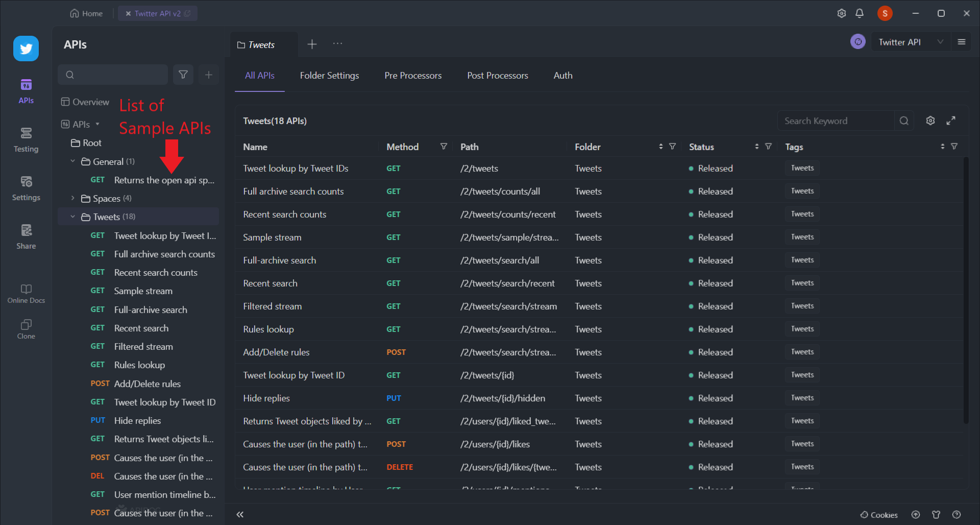Collapse the sidebar with the double chevron
Screen dimensions: 980x525
coord(240,514)
